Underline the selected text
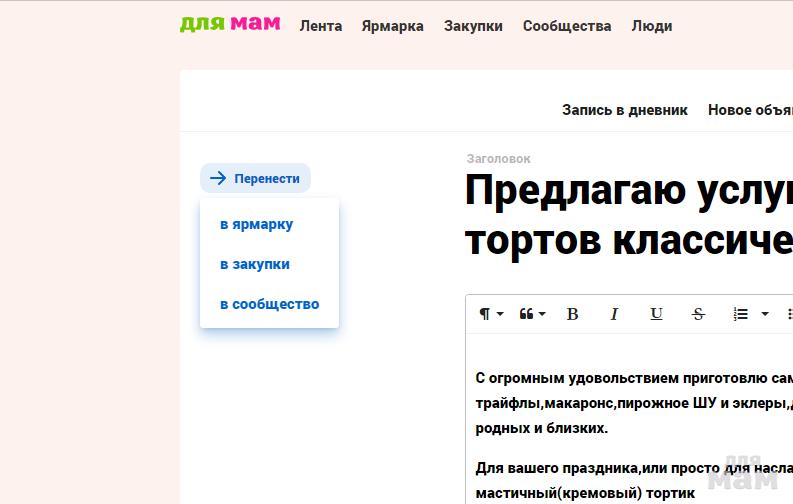Image resolution: width=793 pixels, height=504 pixels. pos(656,314)
